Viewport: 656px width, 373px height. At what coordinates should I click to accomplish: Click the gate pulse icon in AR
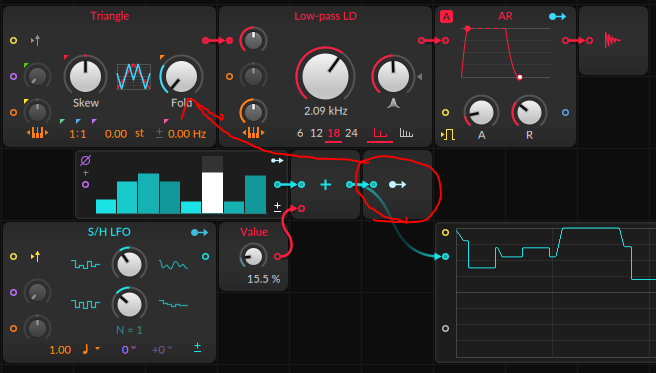[448, 135]
